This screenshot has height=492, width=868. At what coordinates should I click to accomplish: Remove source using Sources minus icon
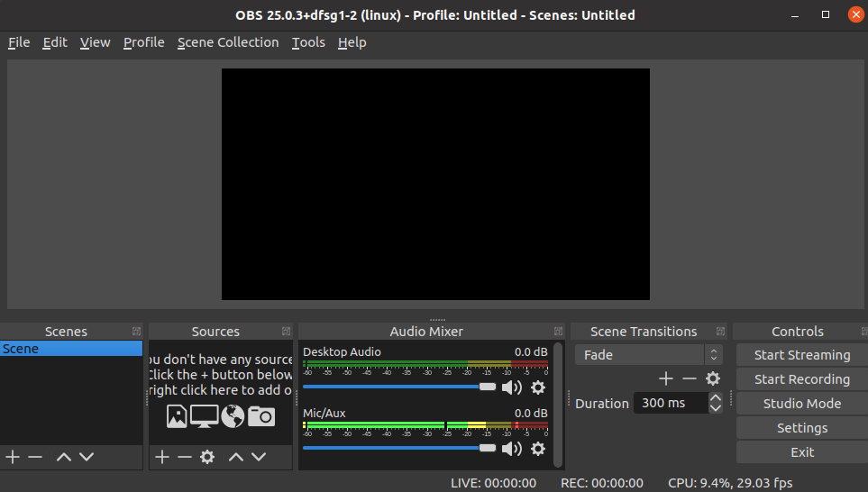pos(185,457)
